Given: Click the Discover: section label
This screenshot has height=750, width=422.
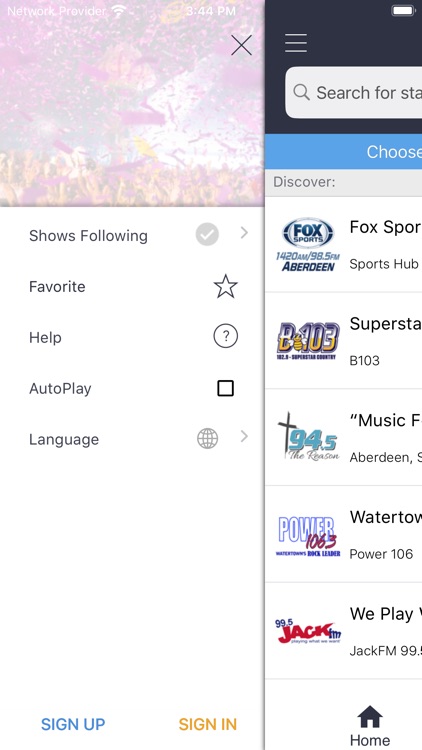Looking at the screenshot, I should point(304,182).
